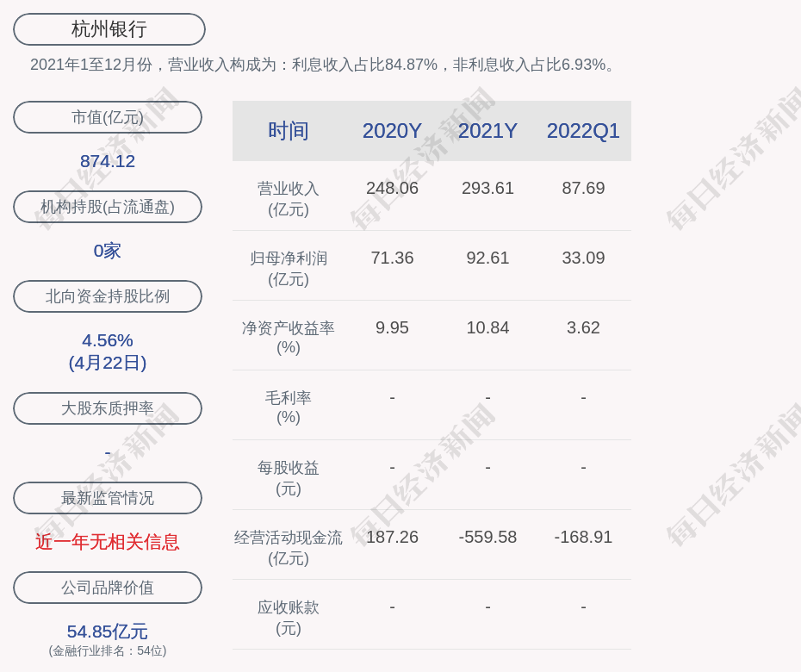The image size is (801, 672).
Task: Select net profit value 71.36
Action: click(x=393, y=258)
